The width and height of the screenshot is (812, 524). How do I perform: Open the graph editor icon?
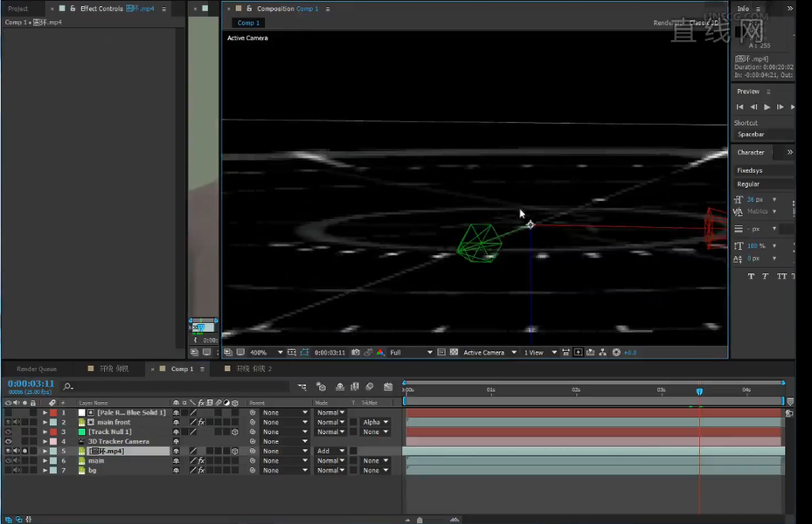point(388,387)
